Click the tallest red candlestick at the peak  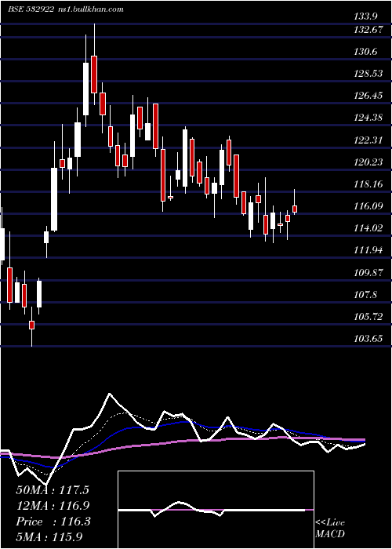pos(94,74)
